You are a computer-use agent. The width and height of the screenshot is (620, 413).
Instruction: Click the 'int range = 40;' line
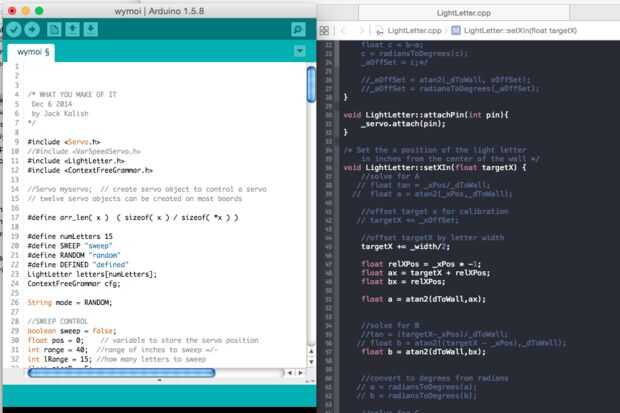pos(58,350)
